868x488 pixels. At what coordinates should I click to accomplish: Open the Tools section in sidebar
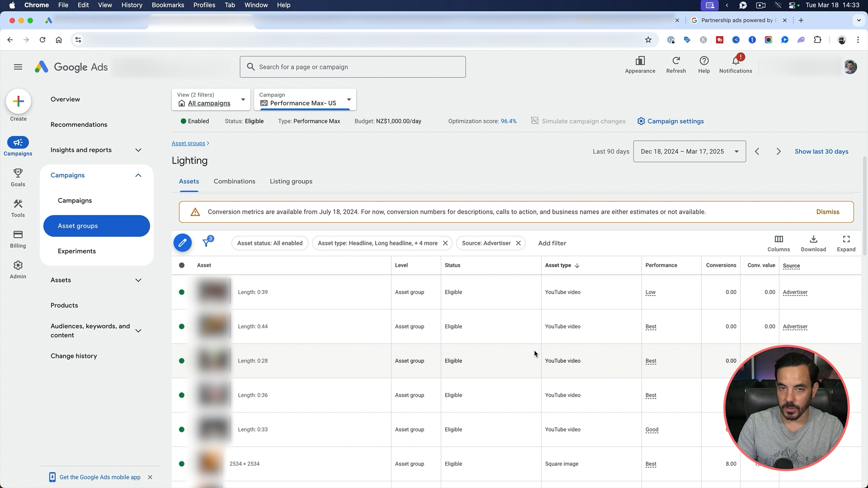(18, 208)
